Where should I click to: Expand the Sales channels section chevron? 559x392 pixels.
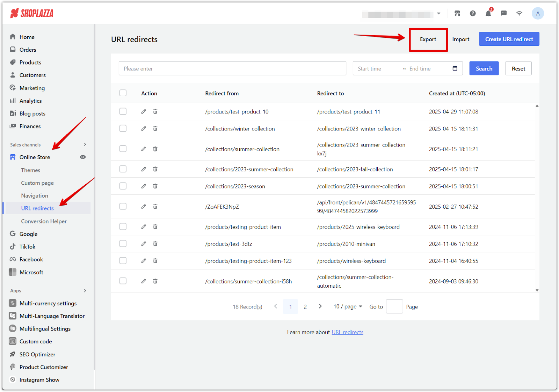(85, 145)
